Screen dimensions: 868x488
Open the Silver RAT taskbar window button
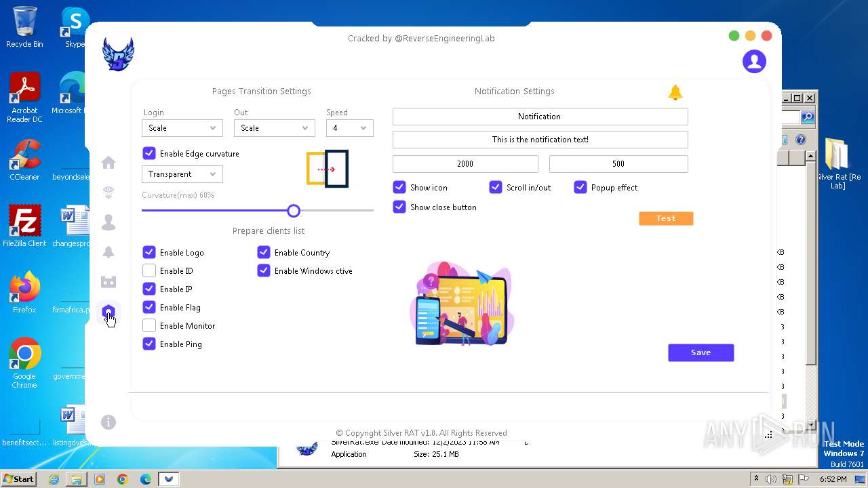coord(169,479)
